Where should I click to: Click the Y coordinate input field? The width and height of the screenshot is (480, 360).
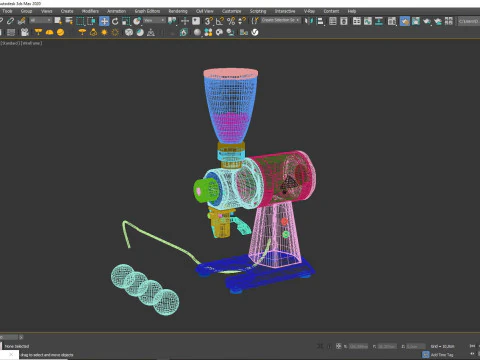pos(387,346)
